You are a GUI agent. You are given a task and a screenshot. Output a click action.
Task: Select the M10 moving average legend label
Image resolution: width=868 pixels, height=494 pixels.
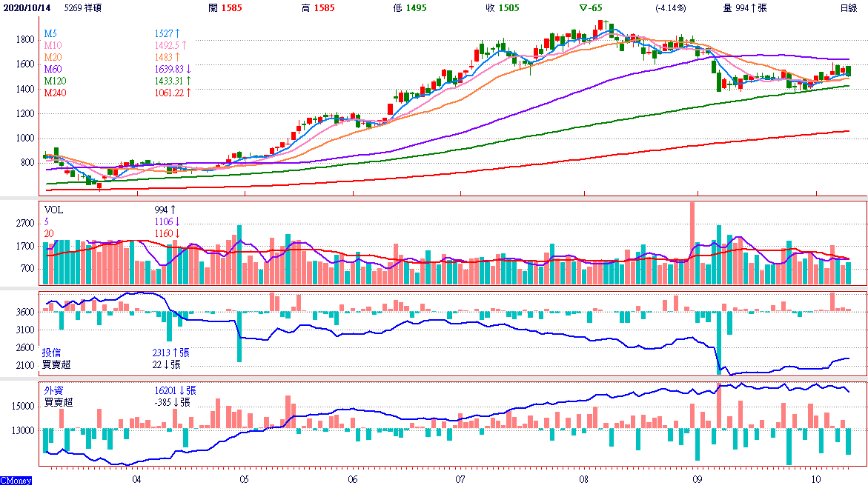pos(53,46)
